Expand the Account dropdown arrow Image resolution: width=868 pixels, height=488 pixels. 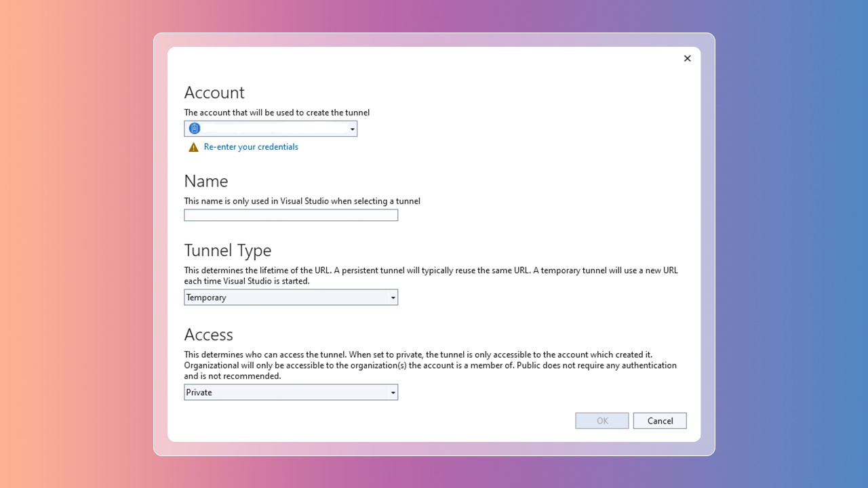[x=352, y=129]
